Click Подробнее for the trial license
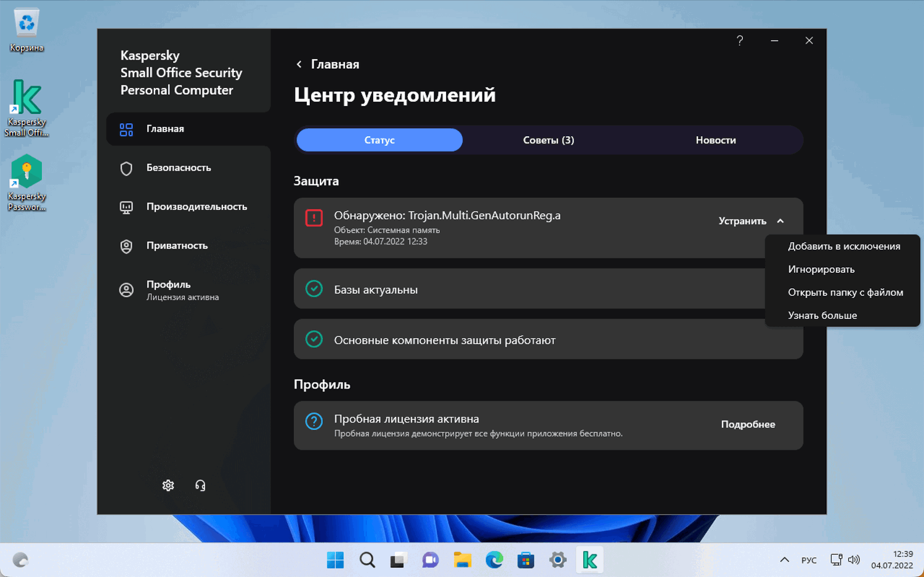The image size is (924, 577). (748, 424)
